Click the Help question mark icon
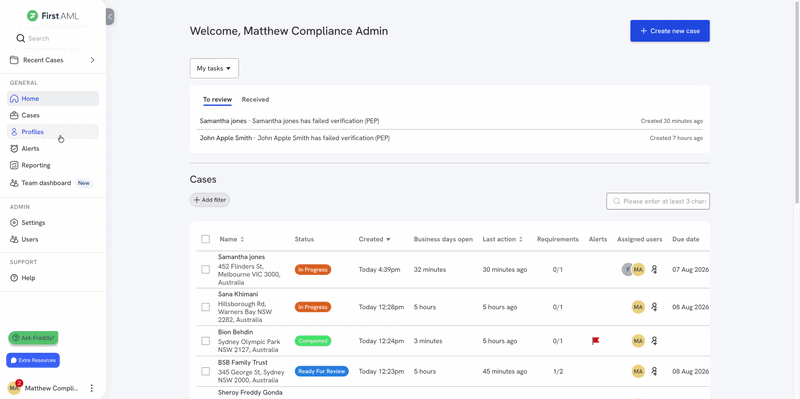 [x=14, y=278]
